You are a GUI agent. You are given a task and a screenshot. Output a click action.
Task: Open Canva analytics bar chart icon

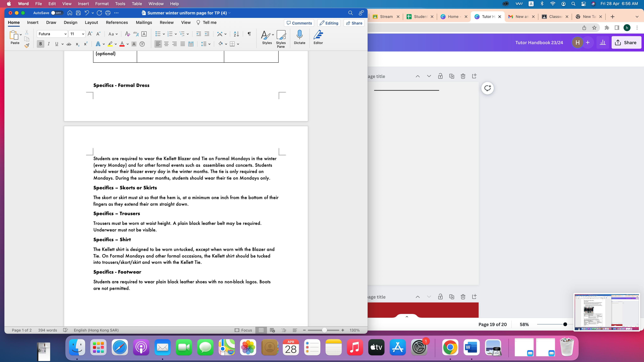(x=603, y=42)
